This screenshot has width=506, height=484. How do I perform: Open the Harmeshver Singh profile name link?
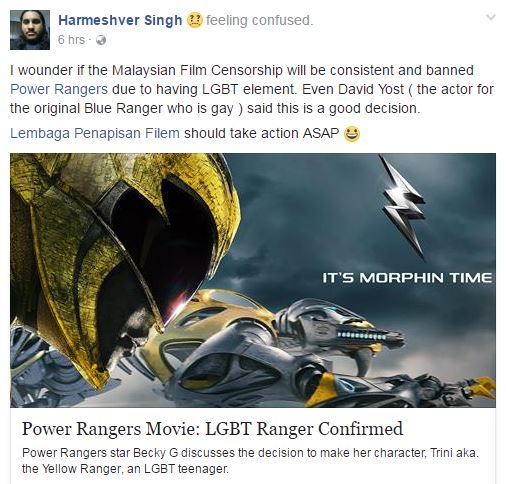[120, 20]
